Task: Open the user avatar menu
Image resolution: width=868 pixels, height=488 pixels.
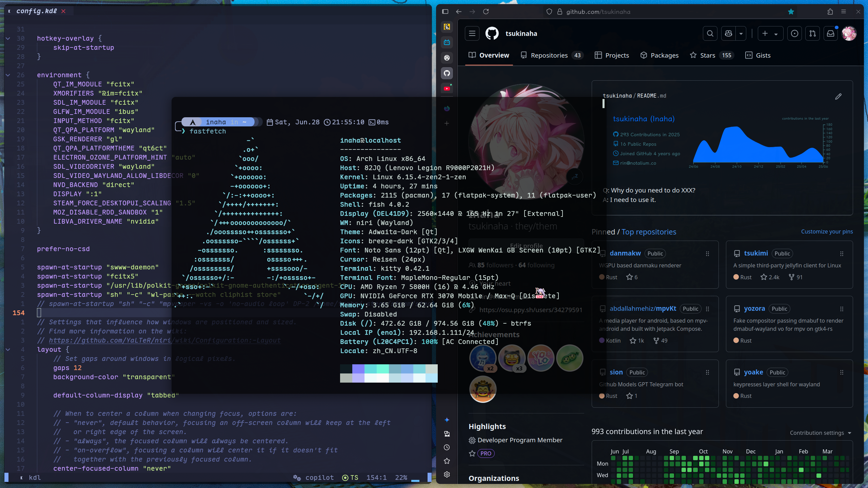Action: click(849, 33)
